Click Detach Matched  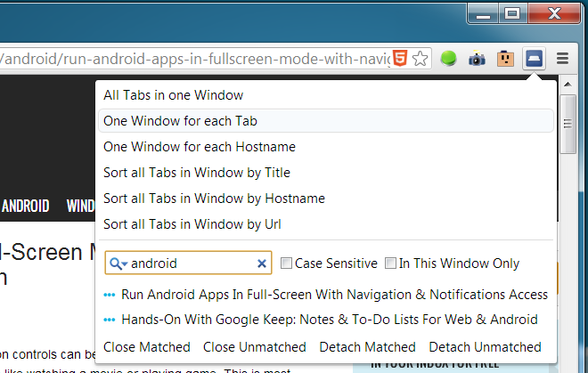coord(367,347)
